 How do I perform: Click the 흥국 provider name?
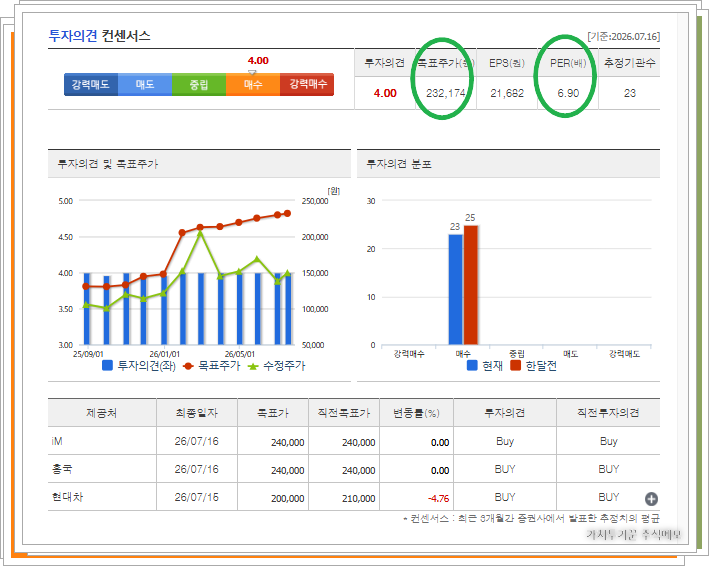point(62,469)
